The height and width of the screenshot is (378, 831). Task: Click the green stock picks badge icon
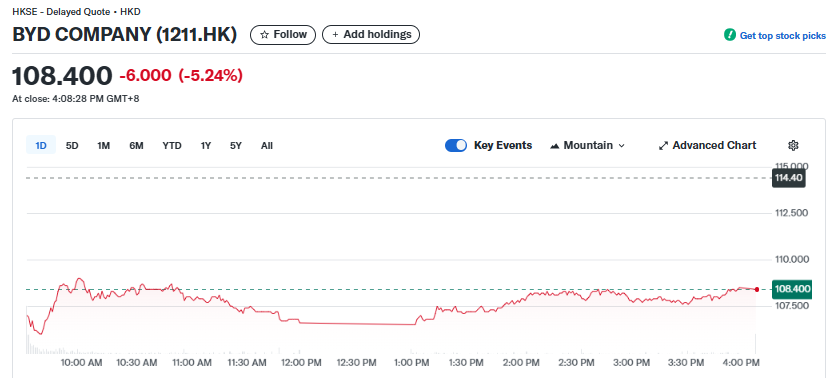tap(730, 36)
